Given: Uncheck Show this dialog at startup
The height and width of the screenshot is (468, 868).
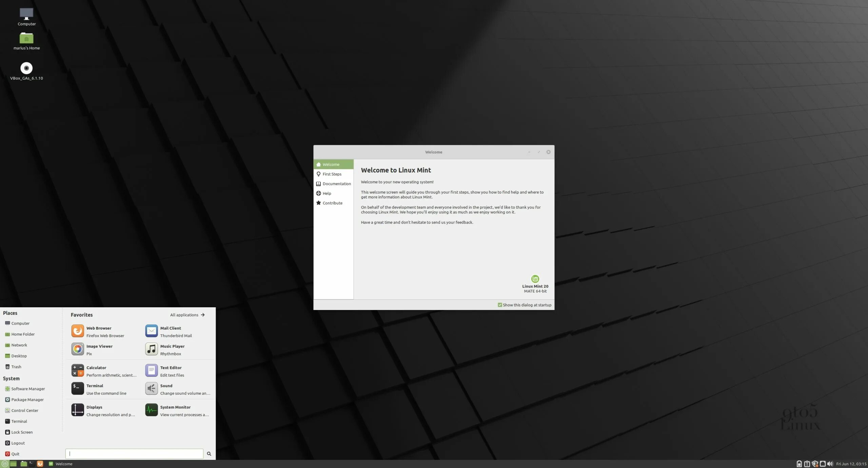Looking at the screenshot, I should tap(500, 305).
